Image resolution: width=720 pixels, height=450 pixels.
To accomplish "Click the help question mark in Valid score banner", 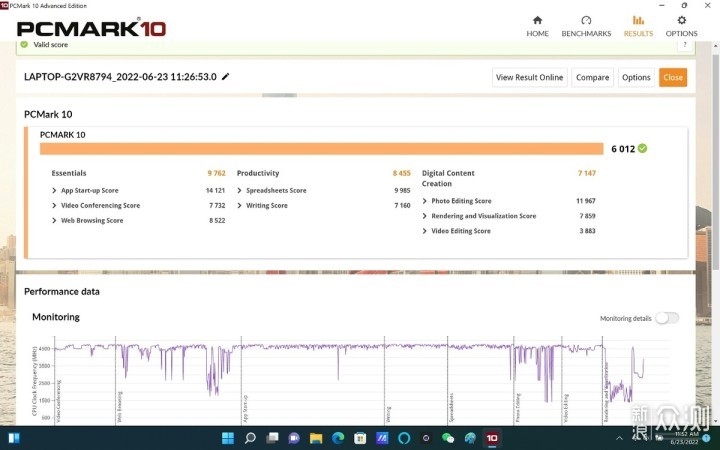I will click(x=685, y=45).
